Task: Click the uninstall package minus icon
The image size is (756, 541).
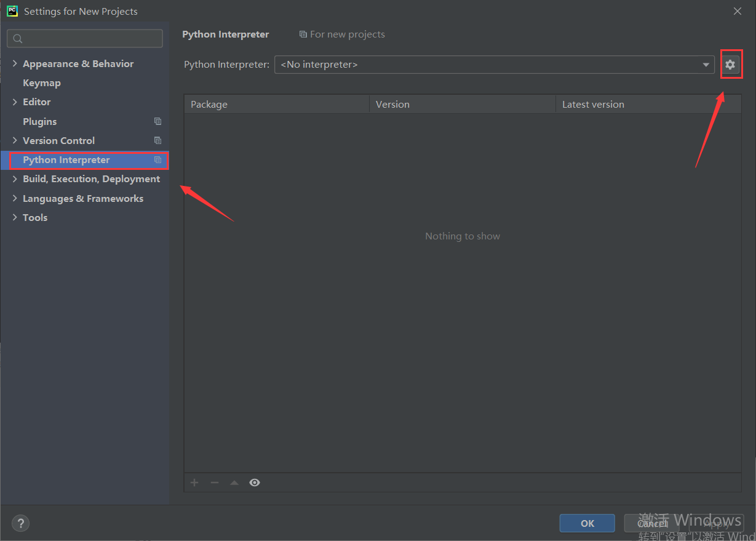Action: (x=214, y=483)
